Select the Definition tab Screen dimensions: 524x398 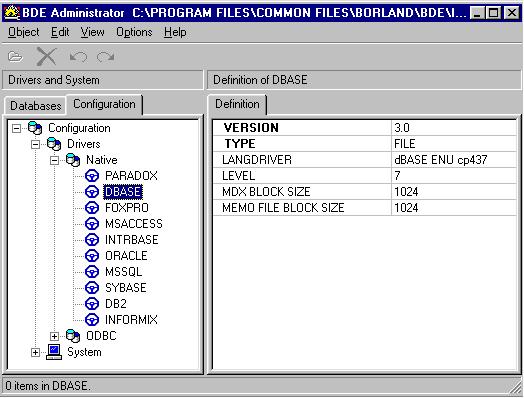click(237, 104)
